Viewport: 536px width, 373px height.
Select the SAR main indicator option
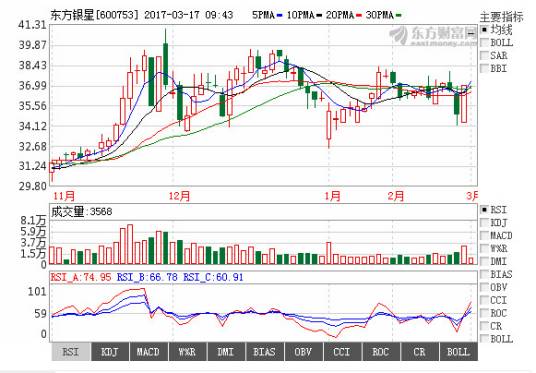click(x=484, y=55)
